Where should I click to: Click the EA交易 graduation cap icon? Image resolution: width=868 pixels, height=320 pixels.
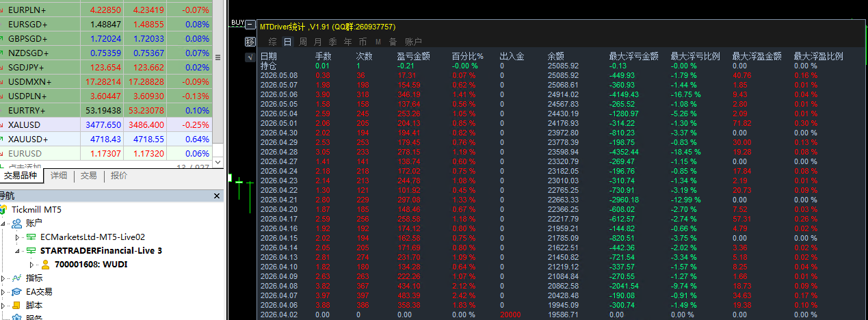click(16, 291)
